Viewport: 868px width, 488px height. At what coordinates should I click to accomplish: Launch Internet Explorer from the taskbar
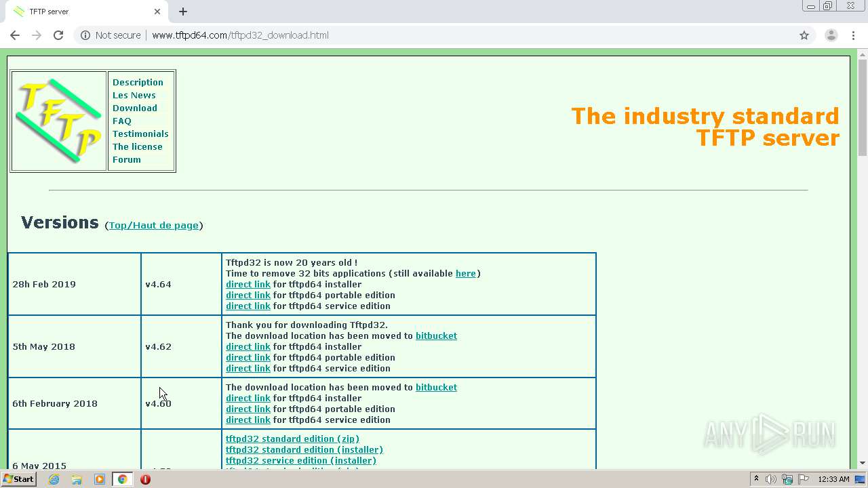(x=54, y=479)
